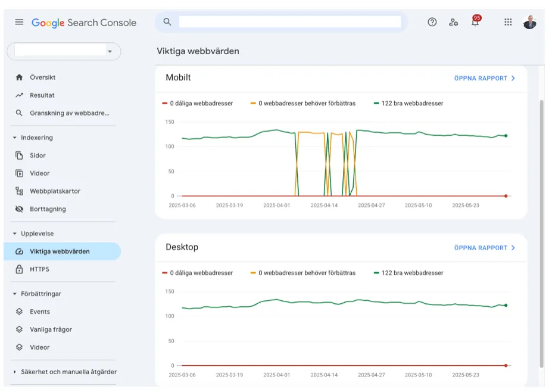Open Borttagning
This screenshot has width=549, height=392.
coord(48,209)
